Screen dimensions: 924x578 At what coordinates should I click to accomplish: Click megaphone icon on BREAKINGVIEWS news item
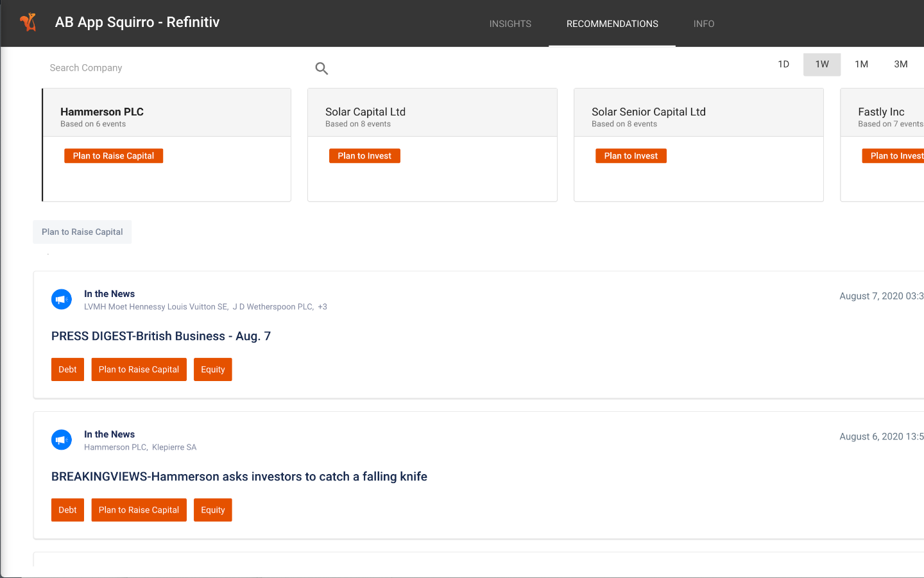[x=62, y=440]
